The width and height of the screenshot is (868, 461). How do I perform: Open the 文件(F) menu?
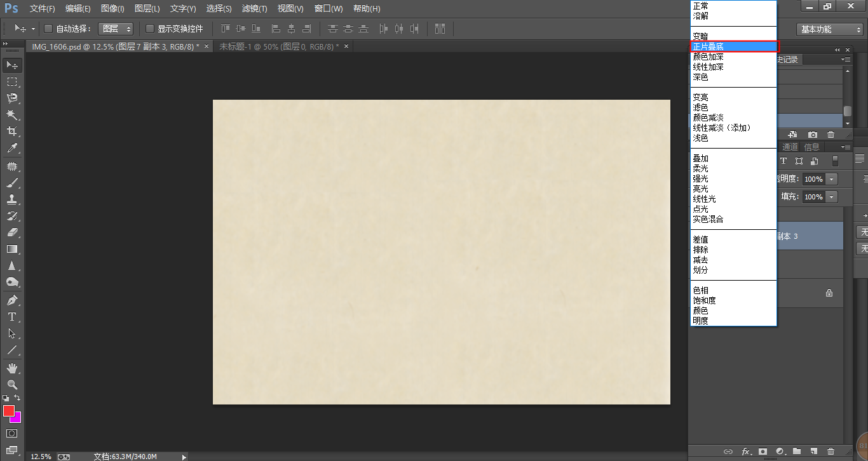(x=42, y=9)
